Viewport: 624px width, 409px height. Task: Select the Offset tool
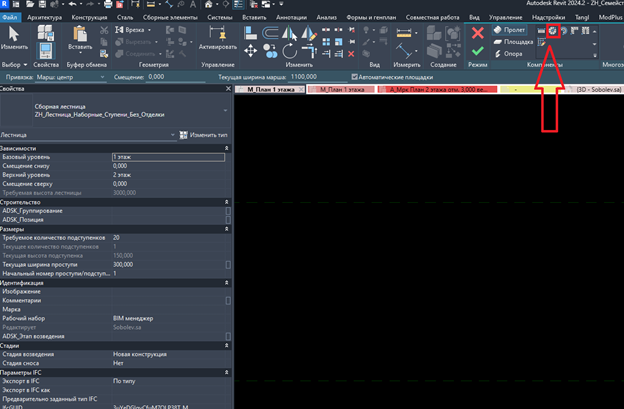point(270,33)
